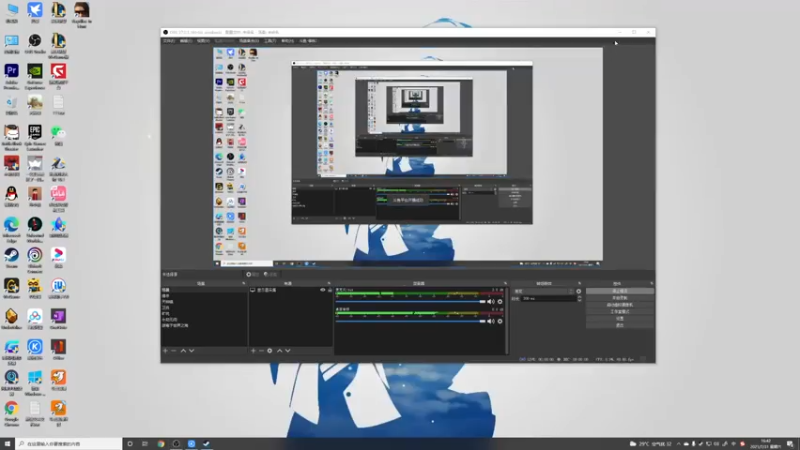Remove the selected scene with the minus icon
800x450 pixels.
click(x=174, y=351)
